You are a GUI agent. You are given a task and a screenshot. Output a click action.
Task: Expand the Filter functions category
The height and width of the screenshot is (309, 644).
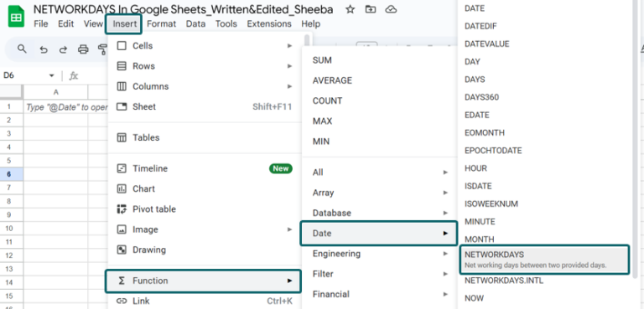[380, 274]
